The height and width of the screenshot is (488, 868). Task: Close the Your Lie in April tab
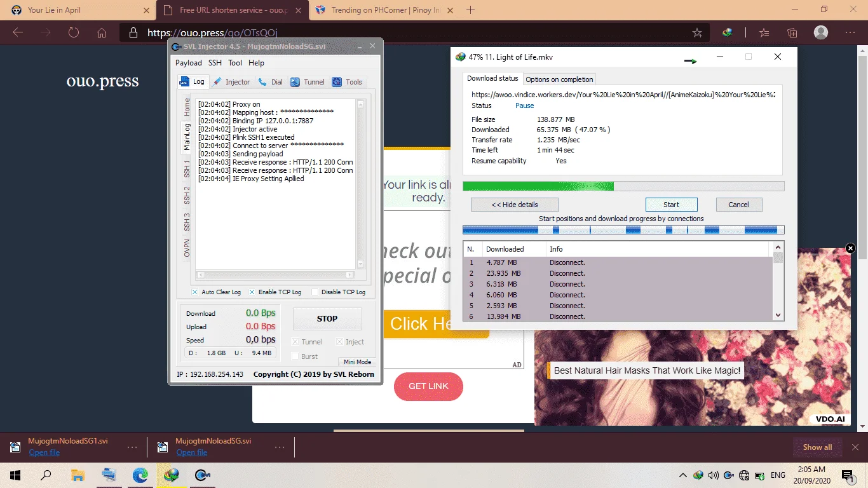[146, 10]
